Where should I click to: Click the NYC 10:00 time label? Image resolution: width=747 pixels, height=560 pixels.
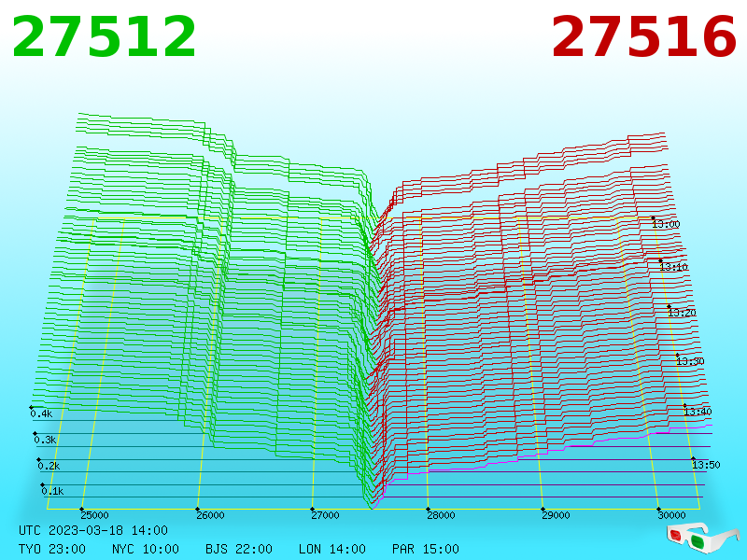click(146, 549)
